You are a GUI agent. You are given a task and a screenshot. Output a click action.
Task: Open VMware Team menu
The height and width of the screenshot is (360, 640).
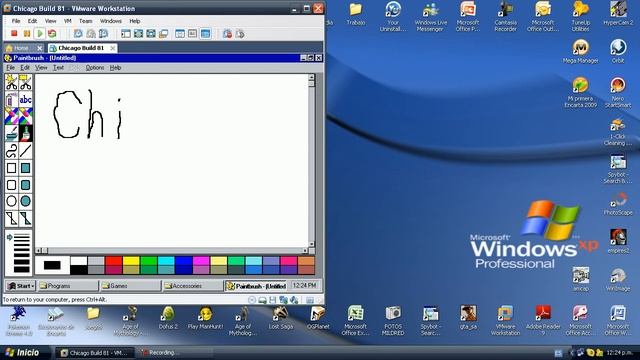[x=85, y=21]
